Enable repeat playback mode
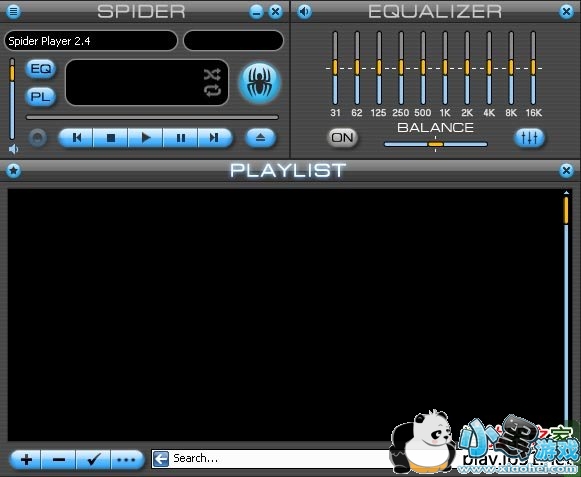The width and height of the screenshot is (581, 477). click(x=212, y=90)
